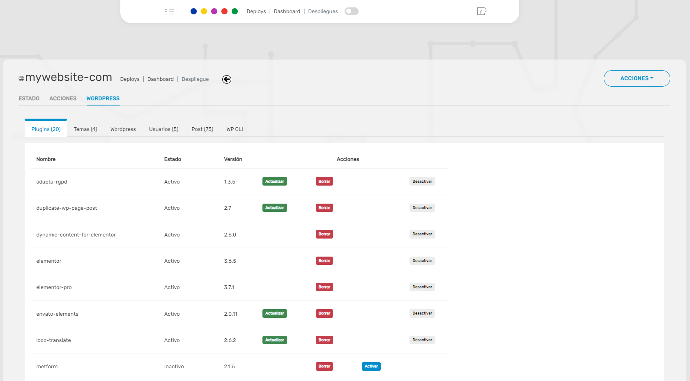Screen dimensions: 690x381
Task: Deactivate the duplicate-wp-page-post plugin
Action: point(422,208)
